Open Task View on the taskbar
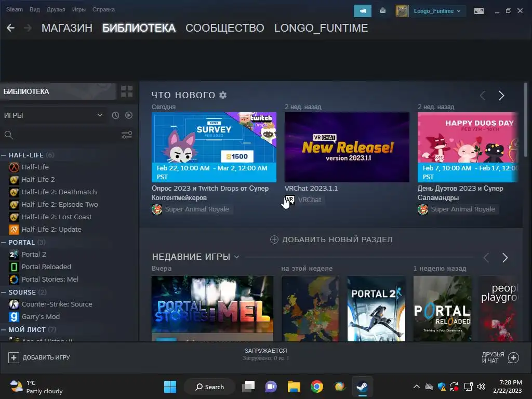532x399 pixels. tap(248, 387)
